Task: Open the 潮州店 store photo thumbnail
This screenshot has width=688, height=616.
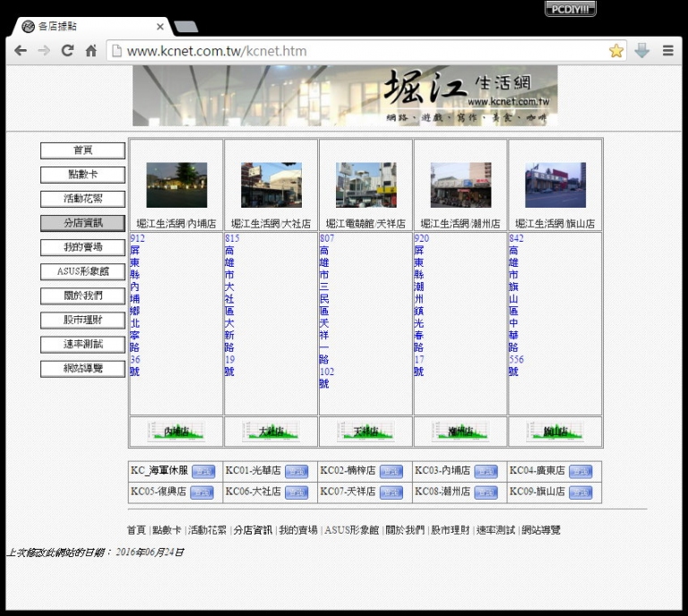Action: [x=460, y=185]
